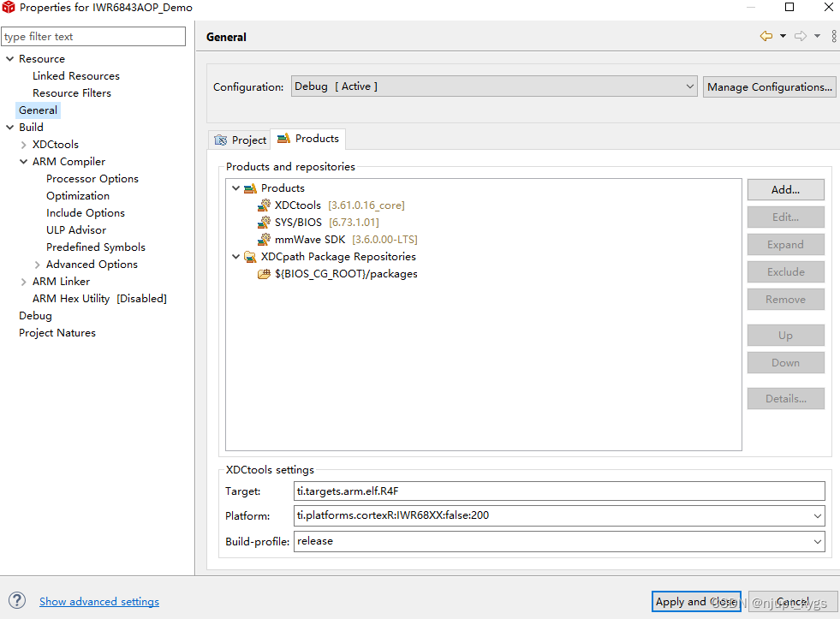Screen dimensions: 840x619
Task: Click the Products folder icon in tree
Action: (x=250, y=188)
